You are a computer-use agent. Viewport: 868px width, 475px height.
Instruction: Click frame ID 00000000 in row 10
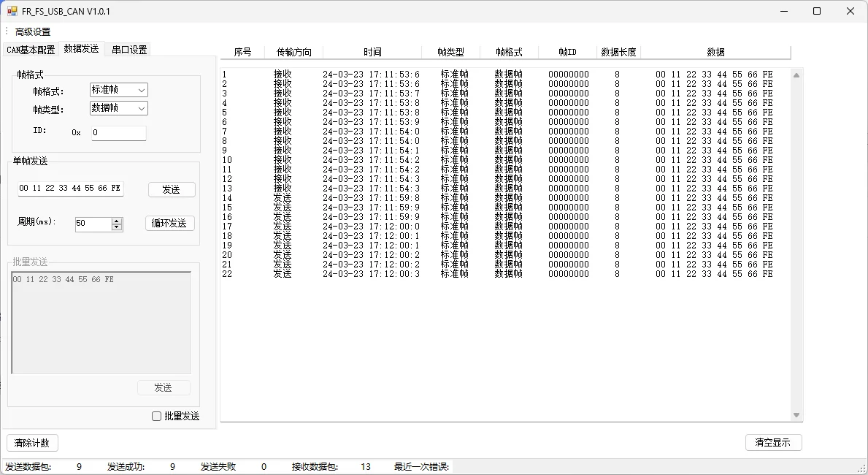569,160
